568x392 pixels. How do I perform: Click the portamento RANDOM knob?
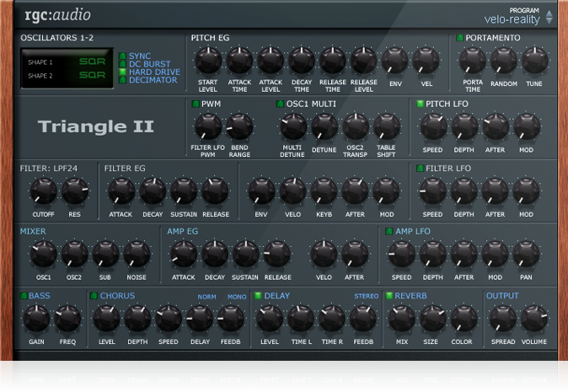504,61
